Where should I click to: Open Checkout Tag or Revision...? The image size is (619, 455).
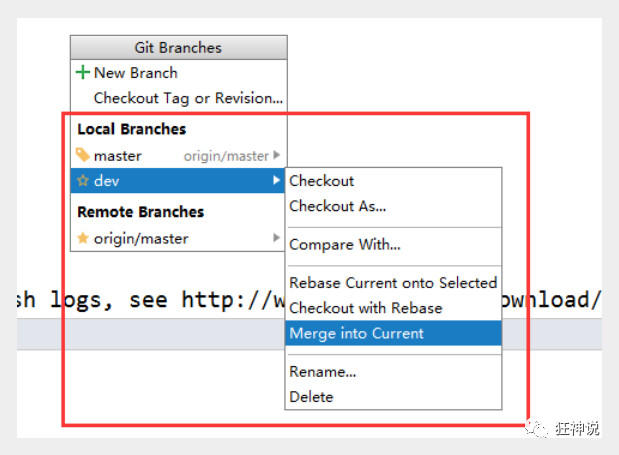(178, 98)
